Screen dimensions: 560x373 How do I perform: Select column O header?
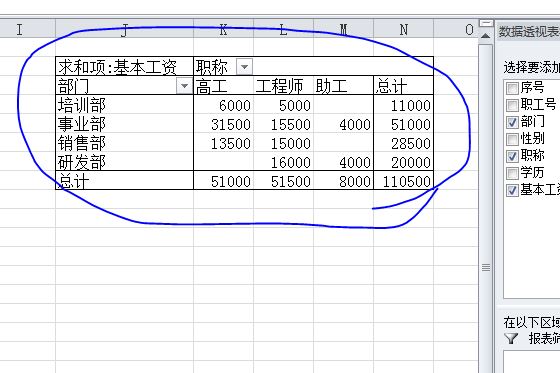[456, 30]
